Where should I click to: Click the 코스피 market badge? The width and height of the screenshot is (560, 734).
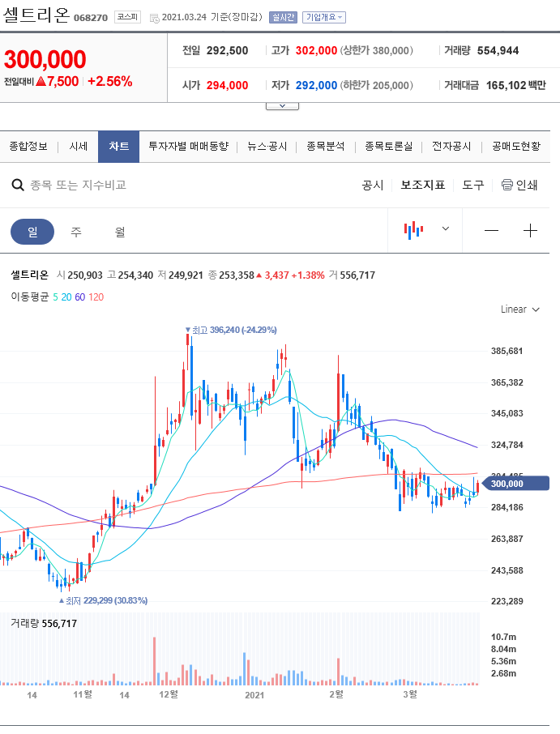pos(127,17)
